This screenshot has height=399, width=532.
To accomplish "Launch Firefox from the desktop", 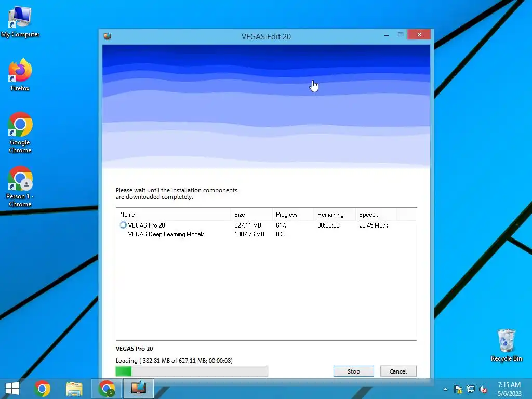I will point(20,75).
